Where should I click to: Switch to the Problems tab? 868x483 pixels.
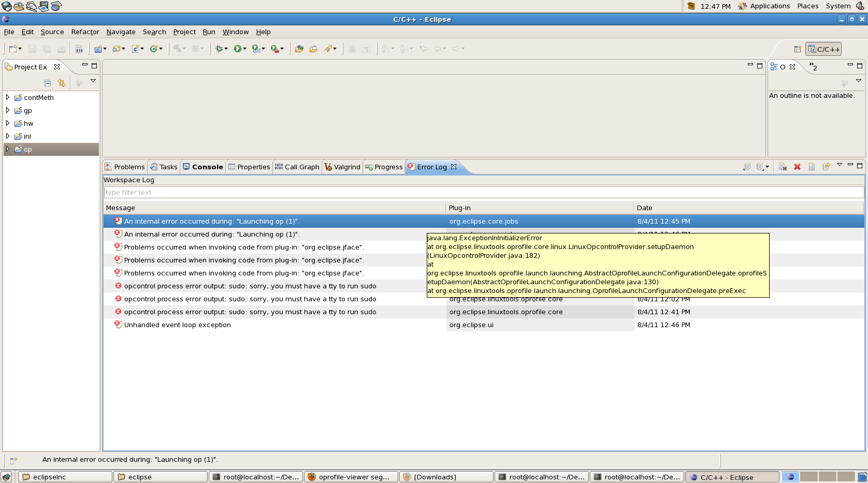tap(125, 167)
